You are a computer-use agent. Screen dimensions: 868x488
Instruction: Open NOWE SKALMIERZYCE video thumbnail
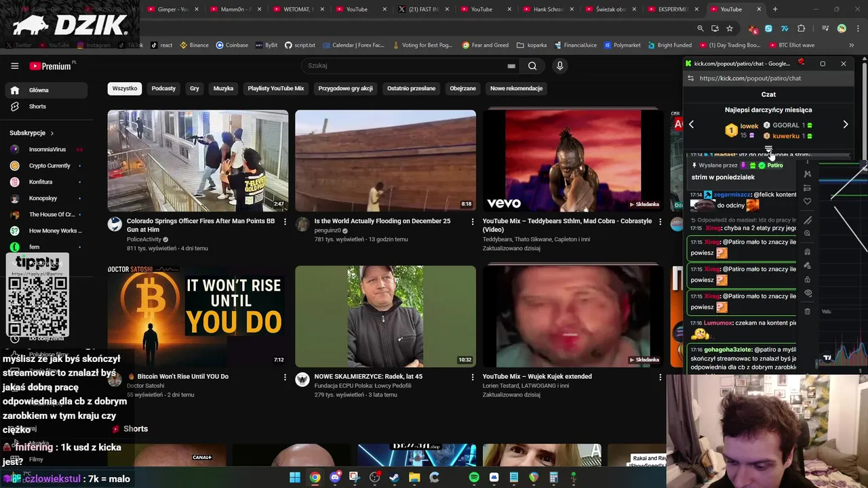[385, 317]
